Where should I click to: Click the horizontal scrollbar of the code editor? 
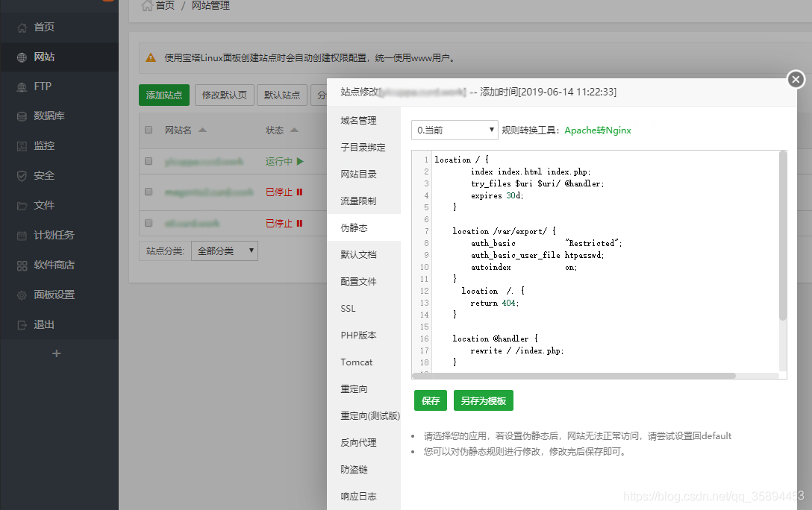click(x=574, y=376)
